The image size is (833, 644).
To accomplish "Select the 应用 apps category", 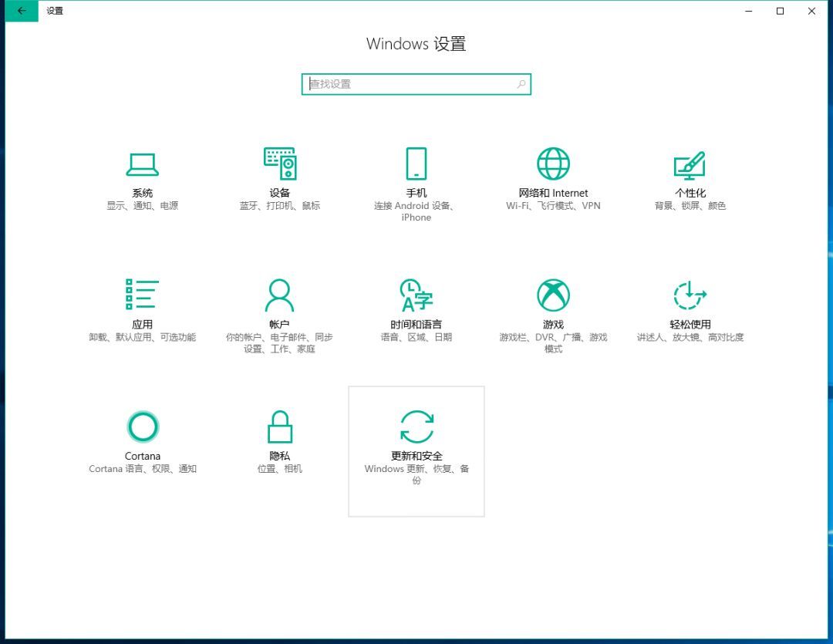I will (142, 305).
